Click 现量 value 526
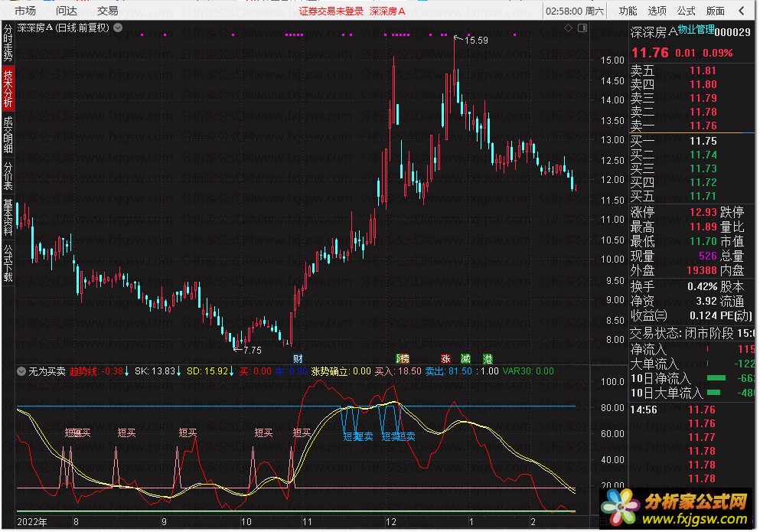 tap(708, 256)
